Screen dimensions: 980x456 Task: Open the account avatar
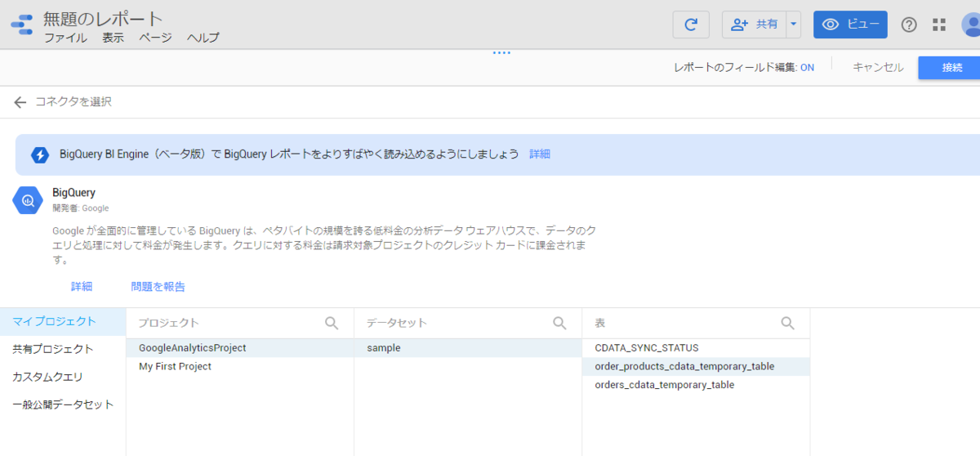[x=972, y=25]
